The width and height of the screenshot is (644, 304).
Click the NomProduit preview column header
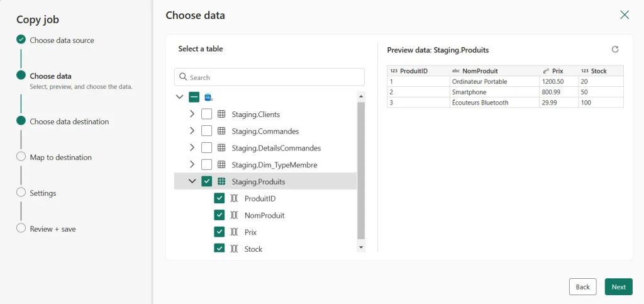click(x=494, y=70)
